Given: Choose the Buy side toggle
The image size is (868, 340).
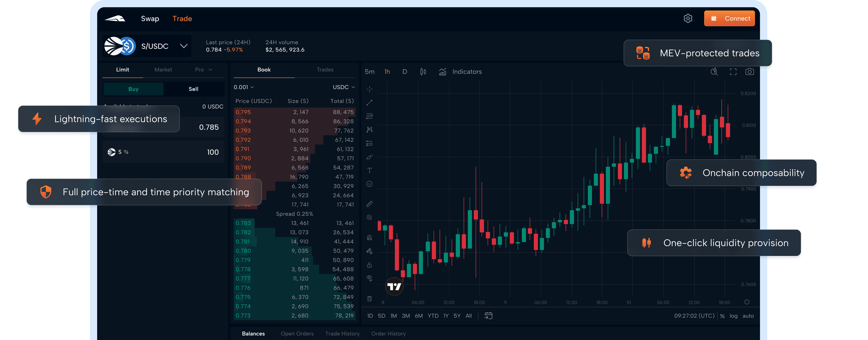Looking at the screenshot, I should [x=133, y=89].
